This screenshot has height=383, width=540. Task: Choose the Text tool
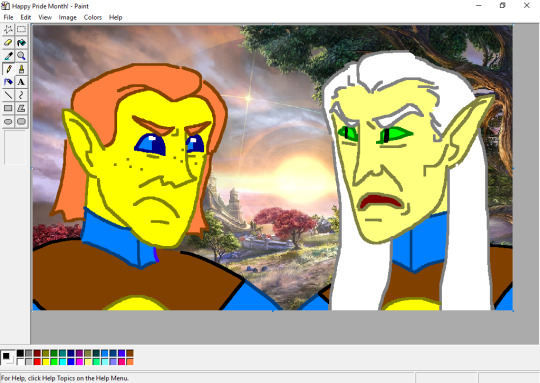21,82
